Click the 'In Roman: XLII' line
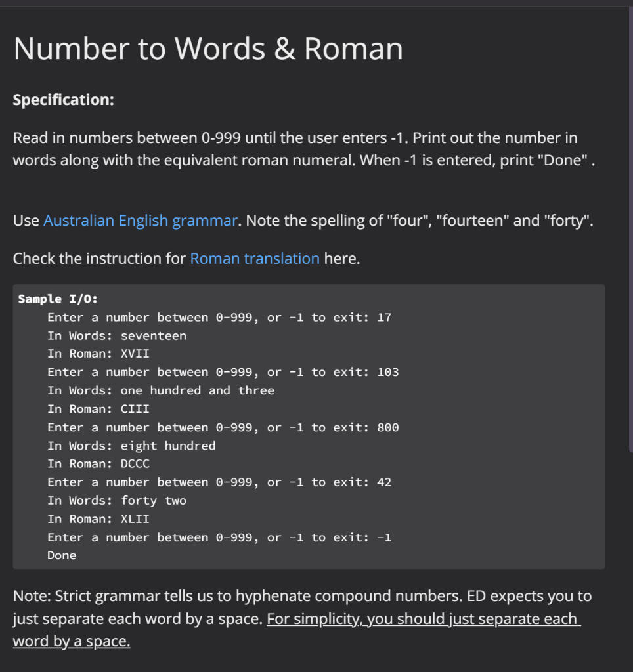The height and width of the screenshot is (672, 633). pyautogui.click(x=98, y=519)
